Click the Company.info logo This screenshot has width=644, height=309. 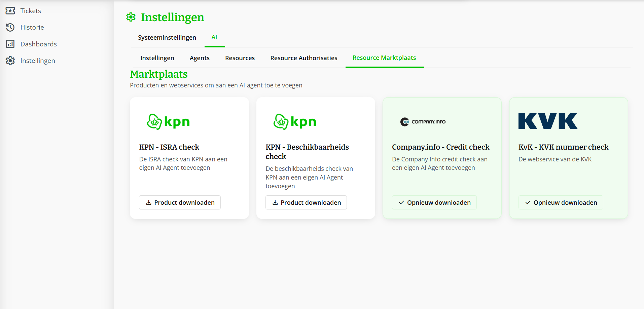pos(423,122)
